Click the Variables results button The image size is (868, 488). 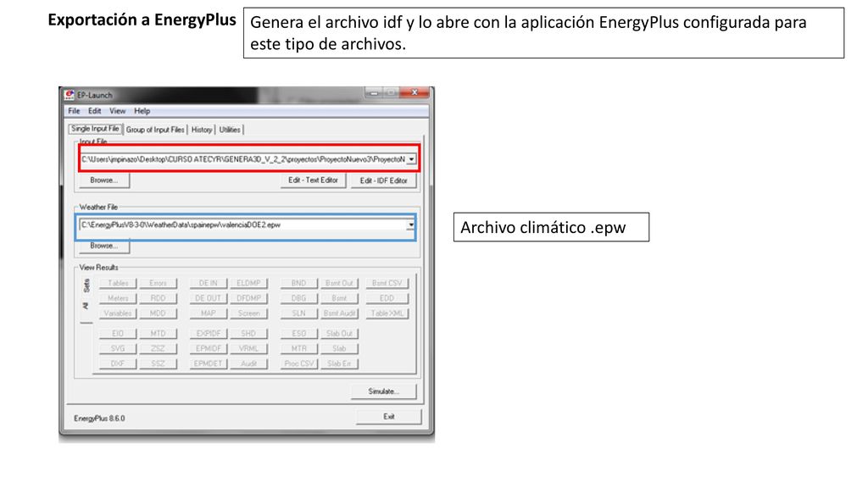(118, 313)
